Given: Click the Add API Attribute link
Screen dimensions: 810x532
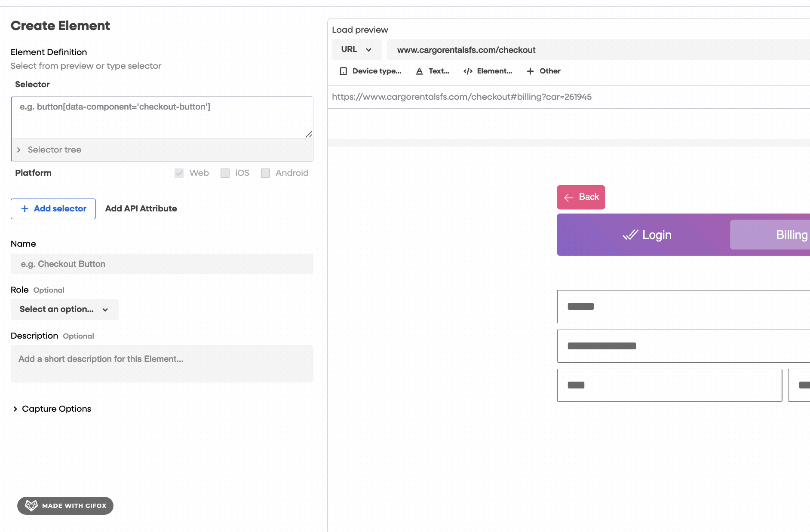Looking at the screenshot, I should point(141,209).
